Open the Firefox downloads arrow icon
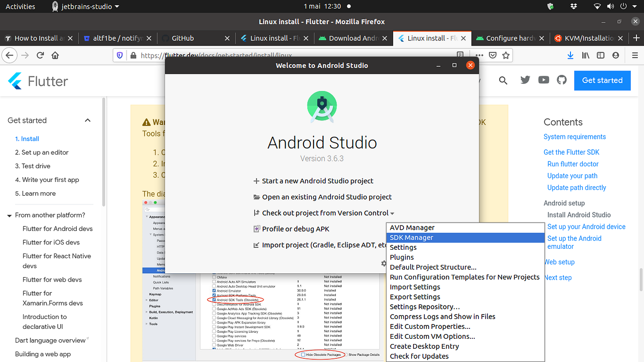Viewport: 644px width, 362px height. [570, 55]
